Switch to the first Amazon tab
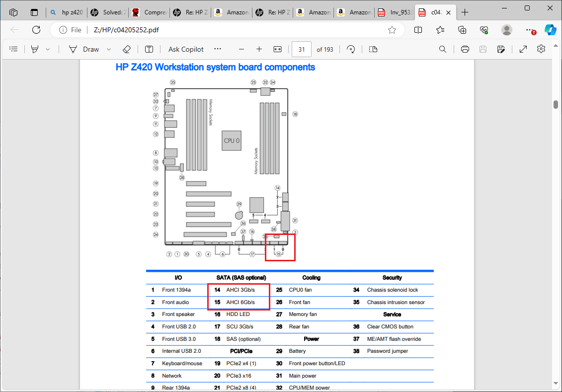562x392 pixels. pos(232,12)
